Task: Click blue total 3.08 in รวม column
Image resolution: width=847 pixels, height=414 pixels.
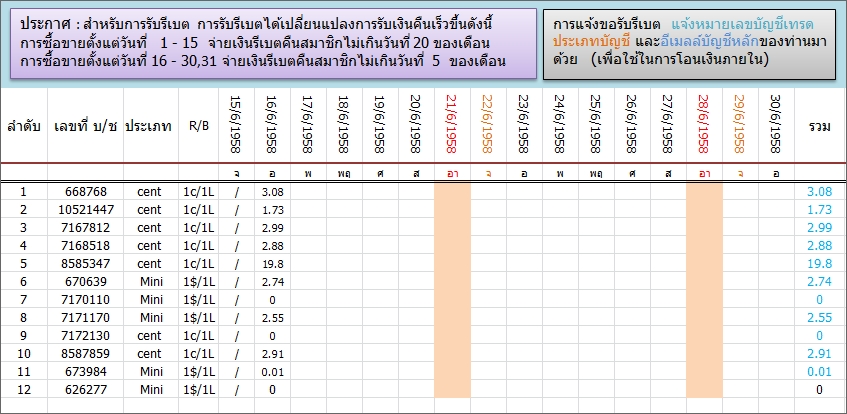Action: [819, 191]
